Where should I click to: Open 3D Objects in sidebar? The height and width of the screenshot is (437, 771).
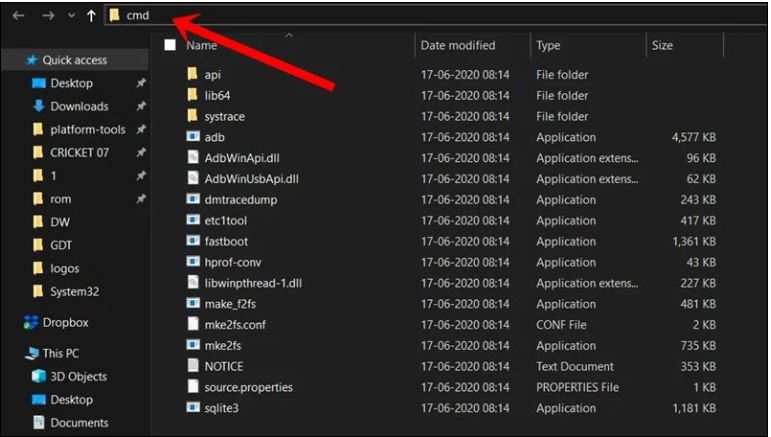click(x=78, y=376)
